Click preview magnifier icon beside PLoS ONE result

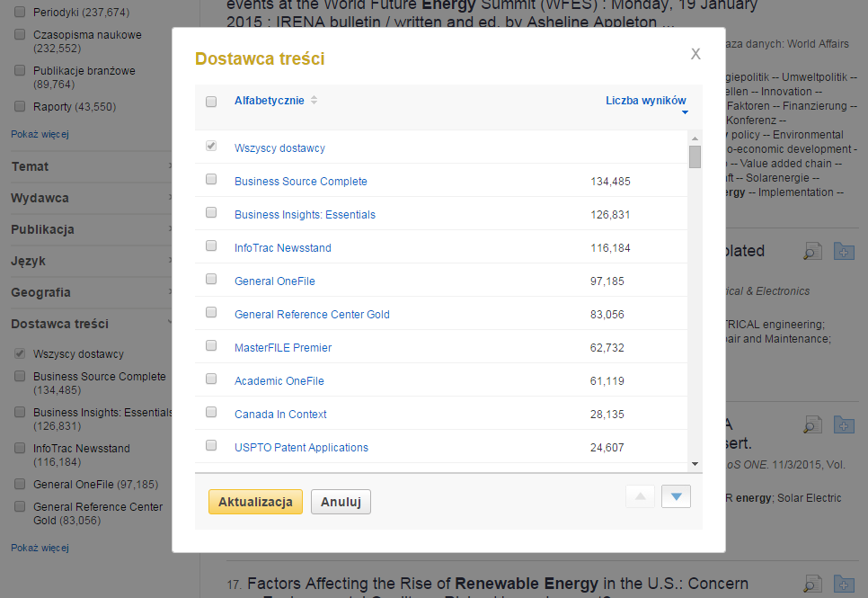(x=812, y=425)
